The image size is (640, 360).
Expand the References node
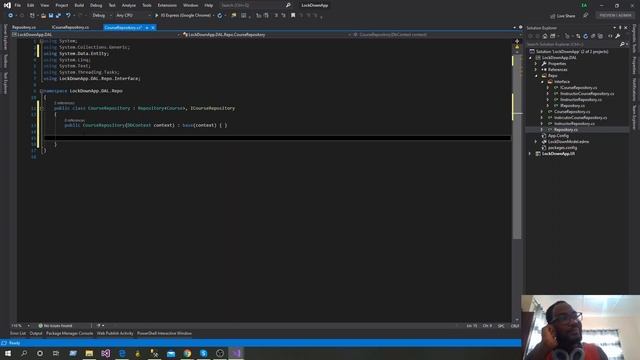536,70
